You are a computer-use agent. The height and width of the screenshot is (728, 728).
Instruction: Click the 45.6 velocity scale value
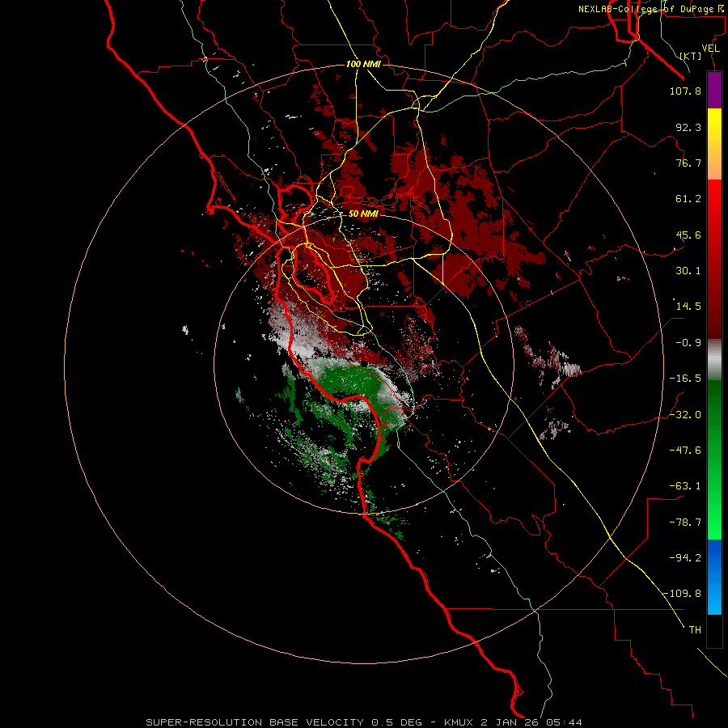688,235
